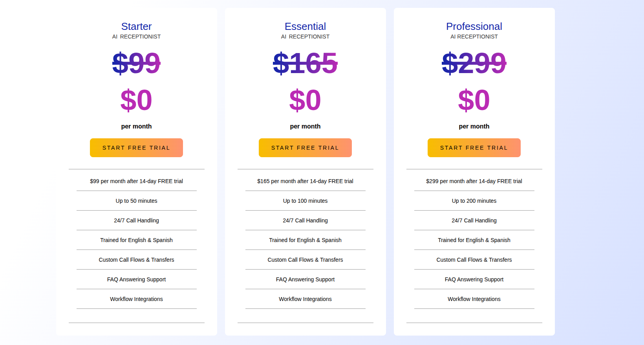The height and width of the screenshot is (345, 644).
Task: Select "$165 per month after 14-day FREE trial" text
Action: tap(305, 181)
